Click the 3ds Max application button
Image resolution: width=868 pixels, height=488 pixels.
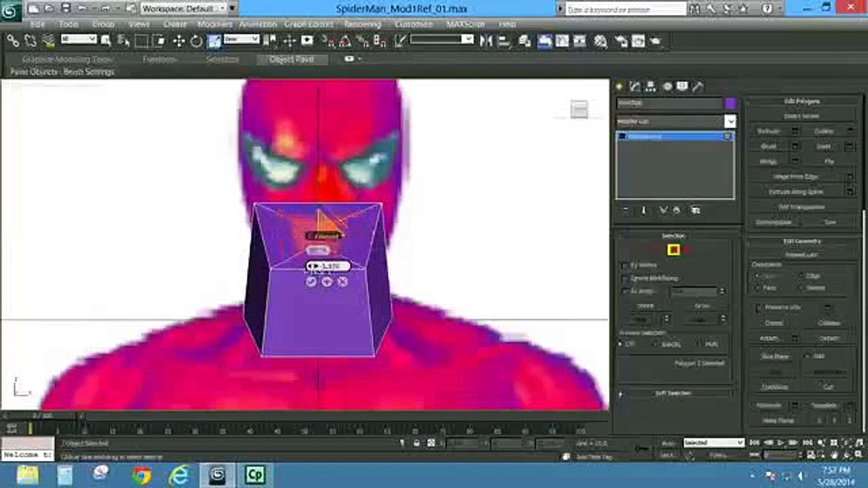[x=12, y=10]
